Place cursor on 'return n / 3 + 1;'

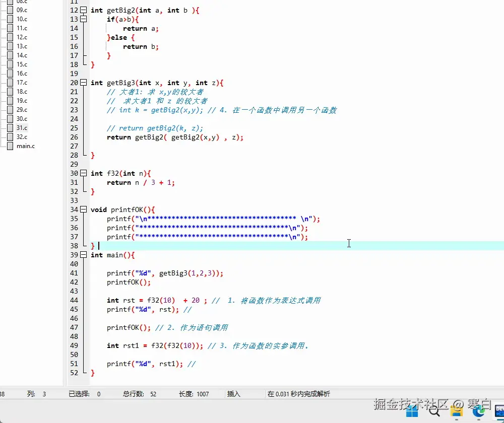tap(141, 183)
